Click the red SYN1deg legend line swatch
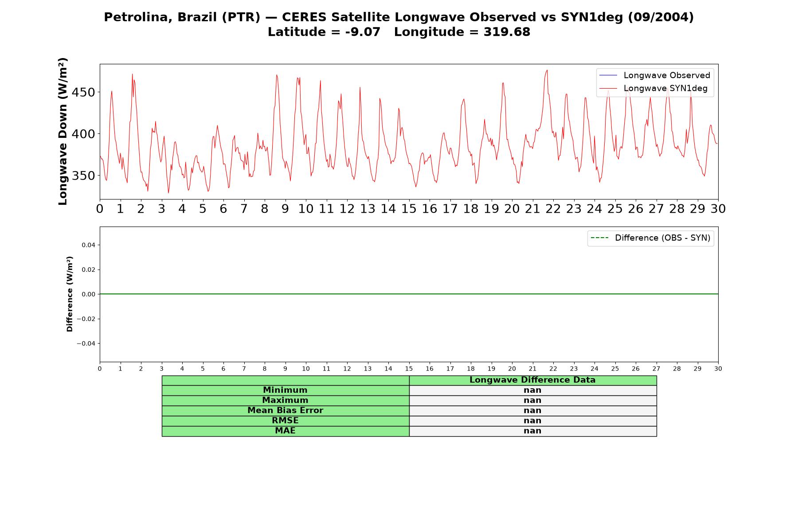 click(x=608, y=89)
